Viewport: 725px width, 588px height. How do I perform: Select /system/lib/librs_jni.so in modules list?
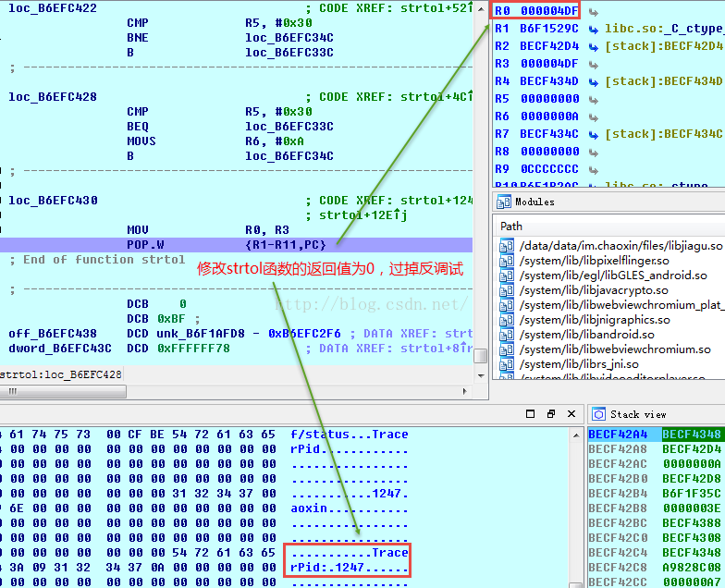tap(579, 364)
